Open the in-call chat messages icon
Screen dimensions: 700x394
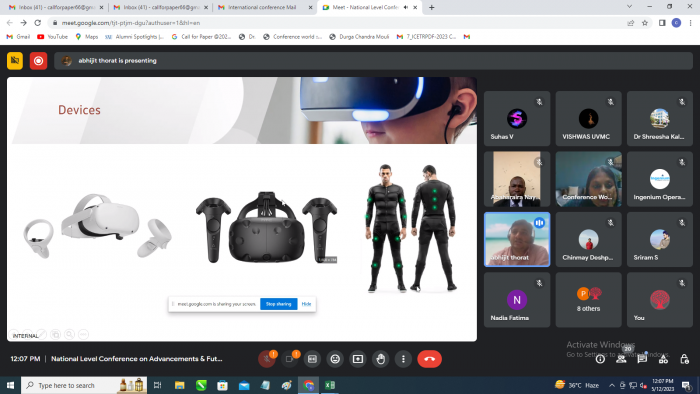pyautogui.click(x=642, y=359)
